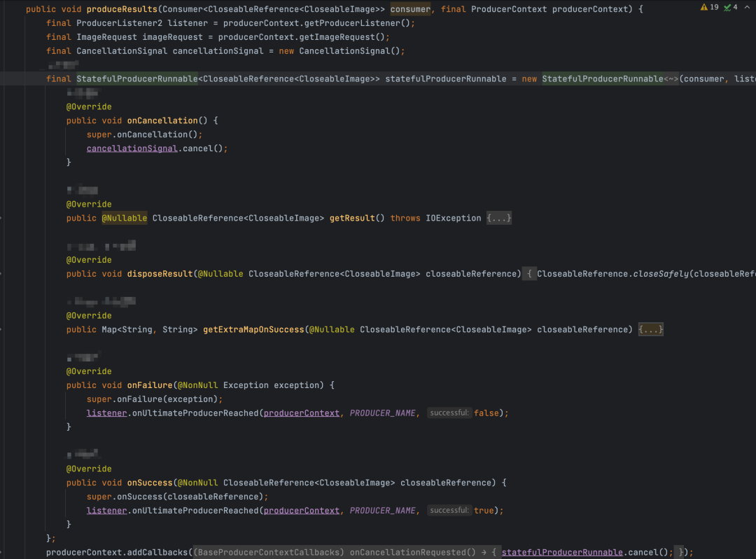Click 'successful:' parameter hint before true

click(449, 510)
